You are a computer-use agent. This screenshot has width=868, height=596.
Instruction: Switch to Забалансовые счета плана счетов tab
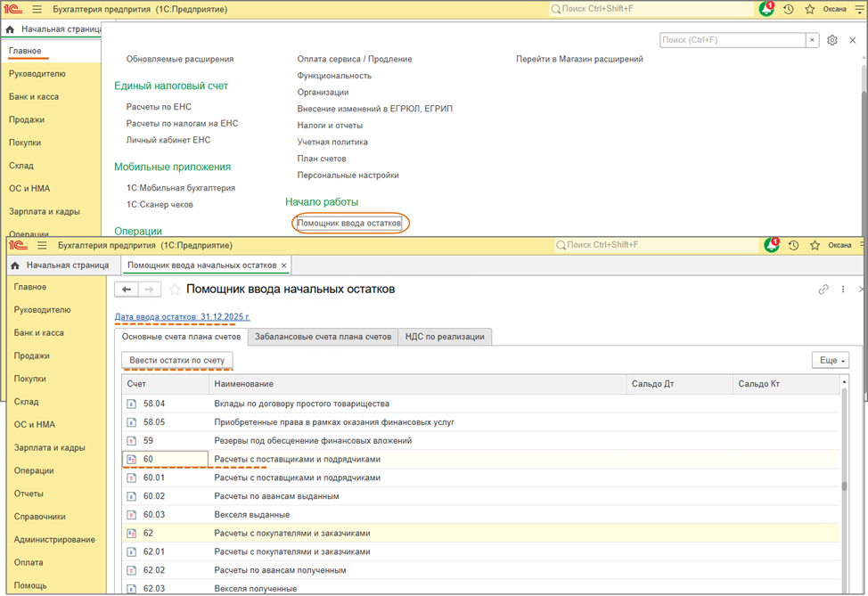coord(323,337)
